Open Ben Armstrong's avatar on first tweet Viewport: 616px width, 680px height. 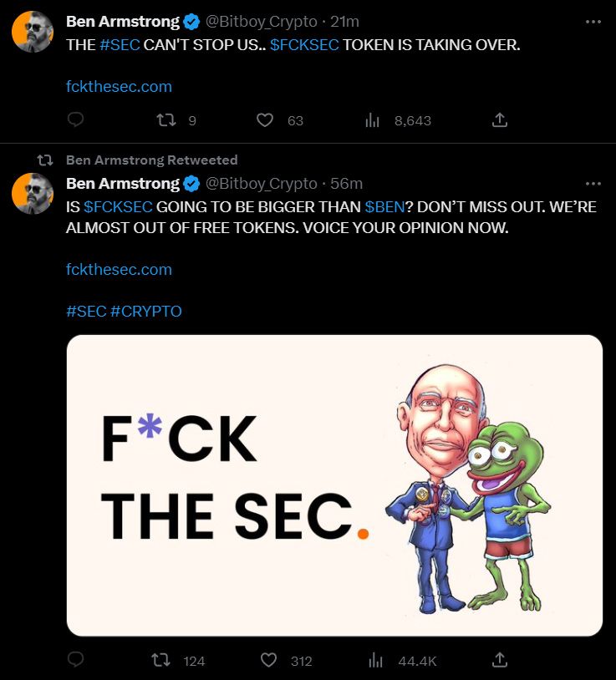[33, 32]
